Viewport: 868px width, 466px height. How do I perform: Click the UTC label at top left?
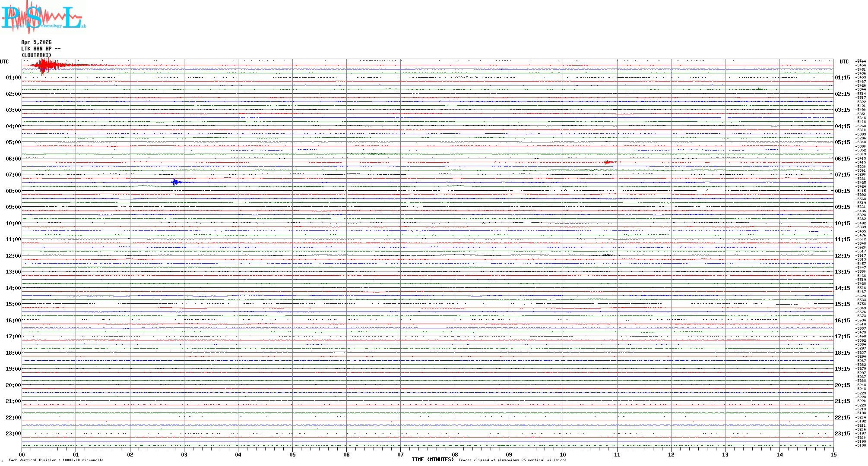point(4,62)
